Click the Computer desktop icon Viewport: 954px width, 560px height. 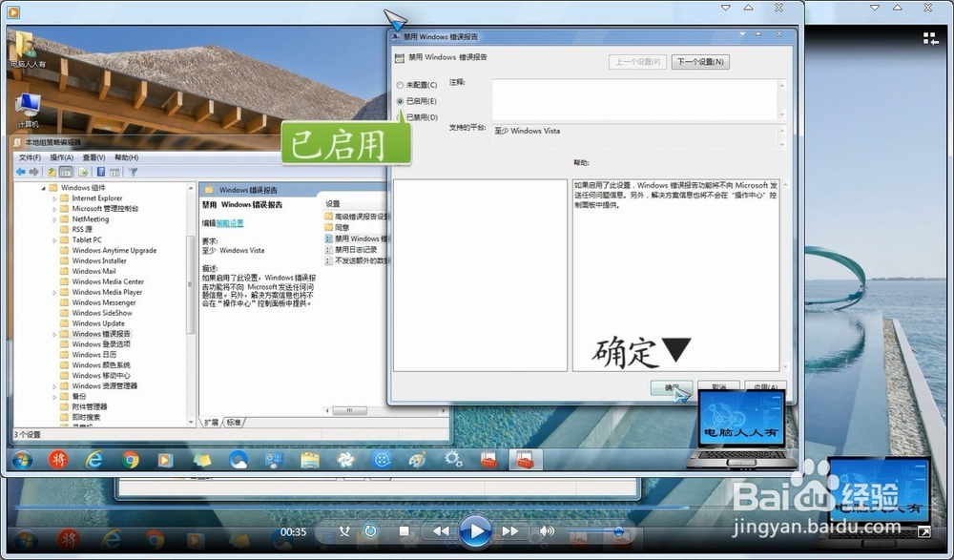28,110
